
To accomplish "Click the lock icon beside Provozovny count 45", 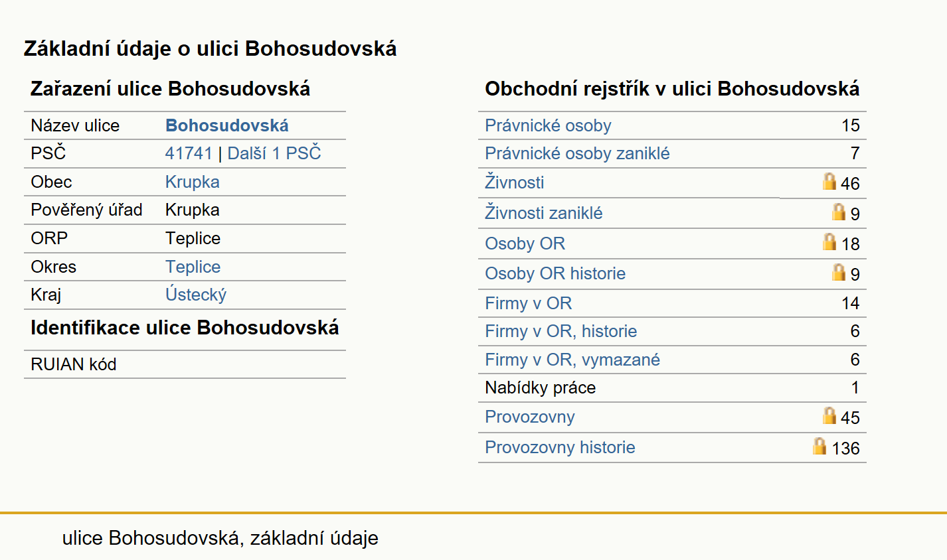I will [829, 415].
